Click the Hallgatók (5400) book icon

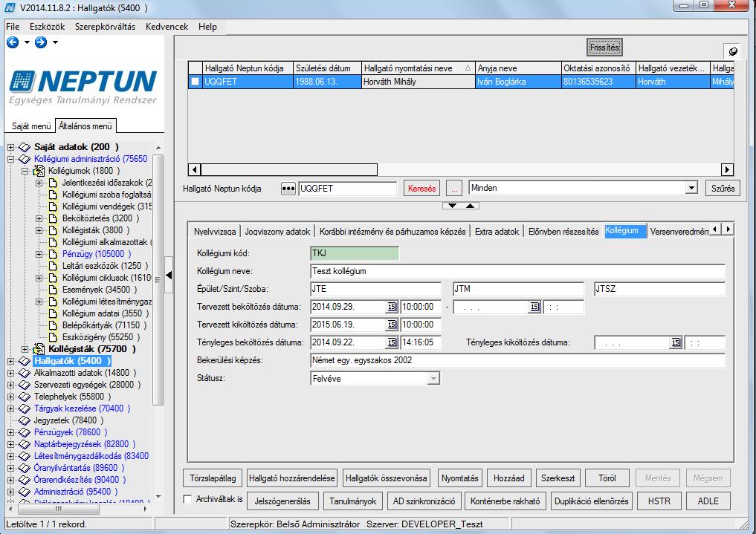[25, 361]
